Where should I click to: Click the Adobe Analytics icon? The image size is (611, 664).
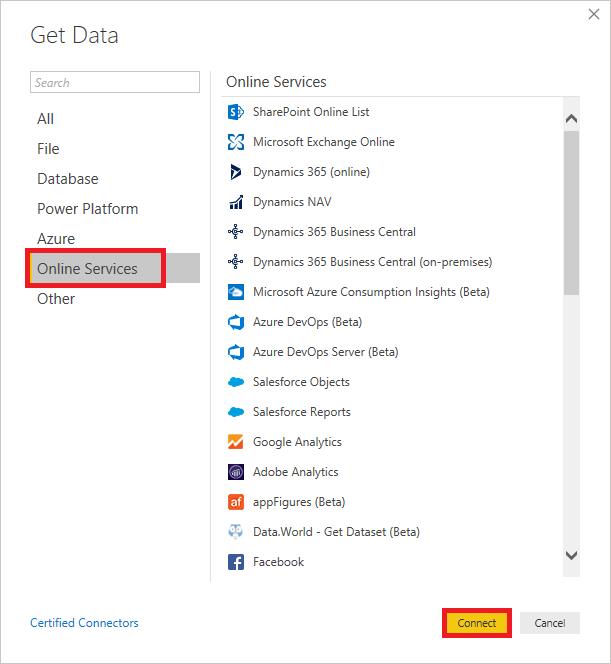coord(235,472)
